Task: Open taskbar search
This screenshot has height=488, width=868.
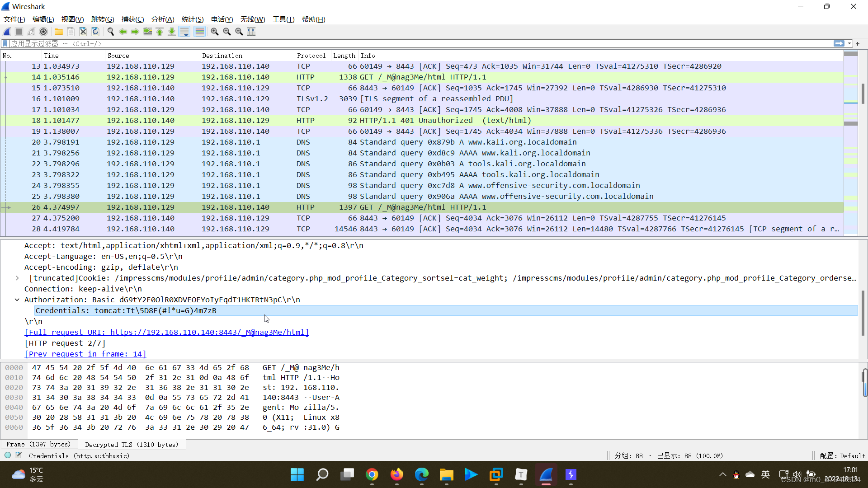Action: (322, 474)
